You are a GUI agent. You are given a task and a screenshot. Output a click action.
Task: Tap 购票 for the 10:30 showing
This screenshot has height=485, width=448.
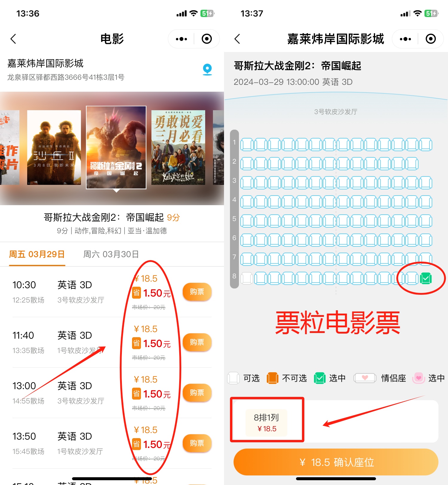[197, 292]
